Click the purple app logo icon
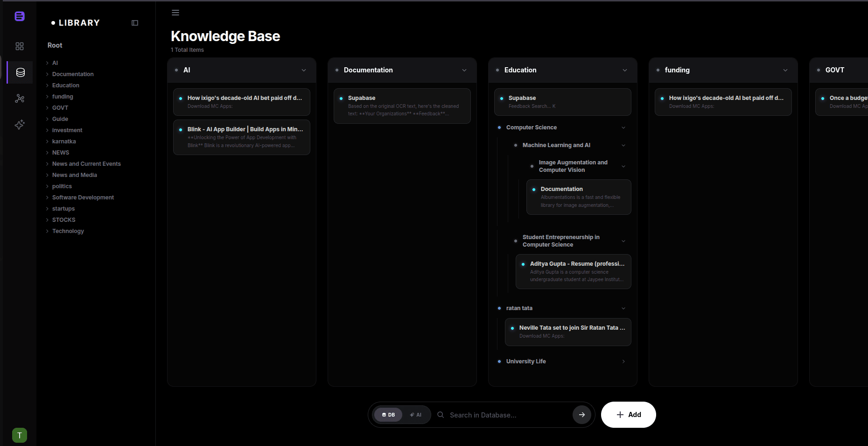The width and height of the screenshot is (868, 446). click(19, 16)
